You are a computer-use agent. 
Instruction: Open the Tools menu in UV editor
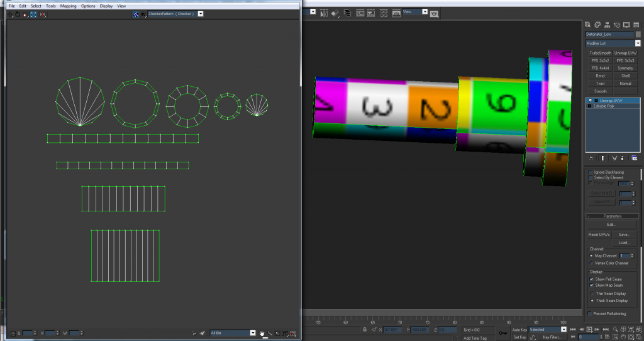50,6
